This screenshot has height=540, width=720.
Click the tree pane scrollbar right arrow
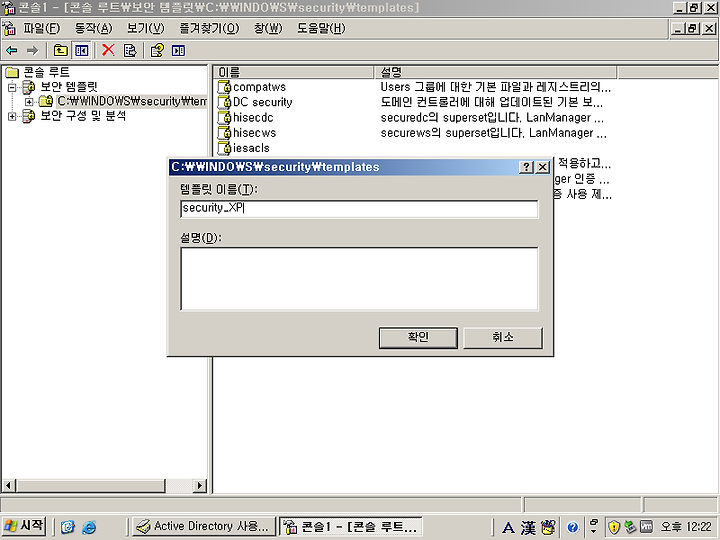pyautogui.click(x=200, y=485)
